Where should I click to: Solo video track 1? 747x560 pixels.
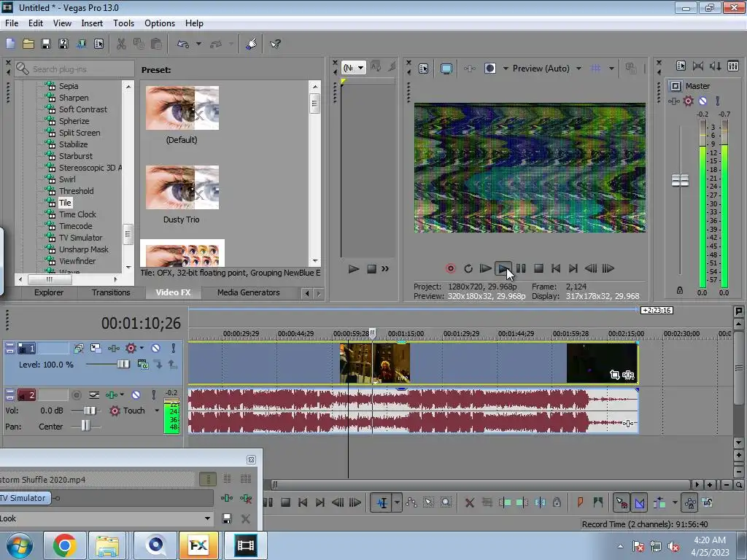(174, 349)
